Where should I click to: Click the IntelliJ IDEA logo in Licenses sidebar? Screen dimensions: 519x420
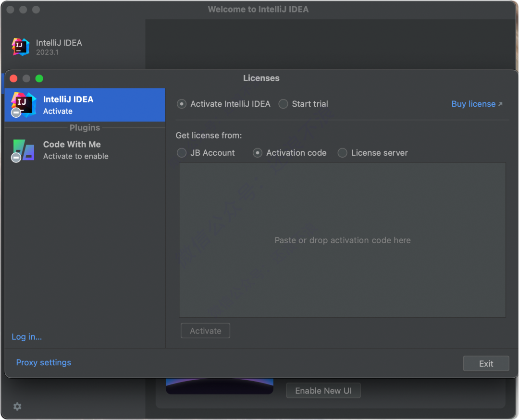click(x=24, y=105)
